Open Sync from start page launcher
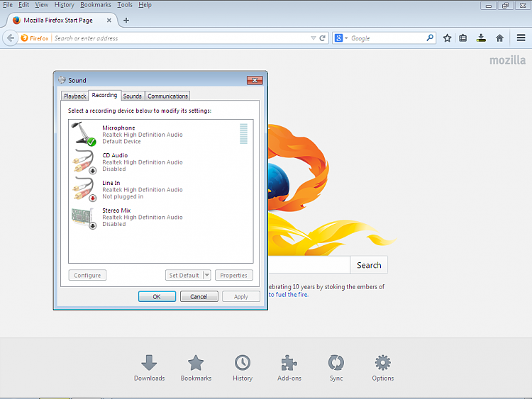This screenshot has height=399, width=532. pyautogui.click(x=336, y=368)
